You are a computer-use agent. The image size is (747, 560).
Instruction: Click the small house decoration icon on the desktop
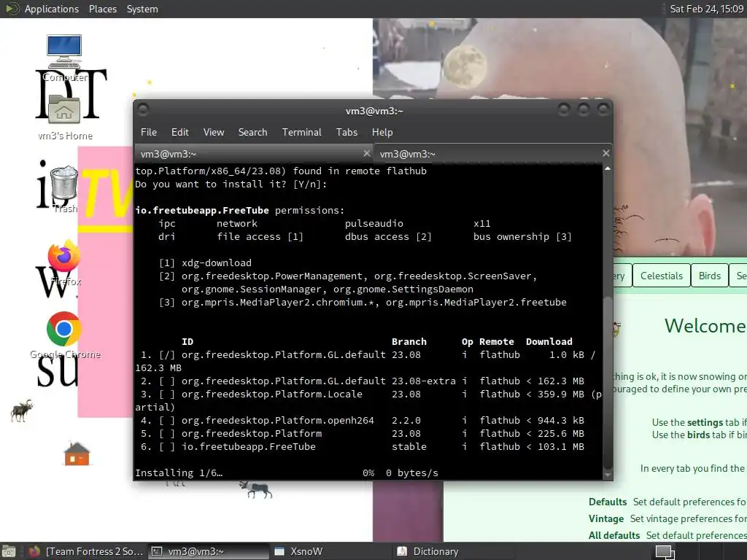[x=76, y=454]
